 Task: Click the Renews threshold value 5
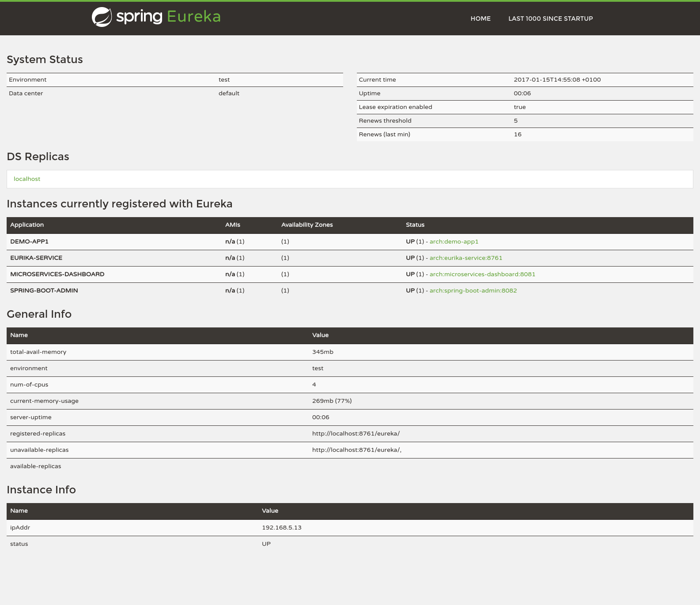pyautogui.click(x=516, y=120)
